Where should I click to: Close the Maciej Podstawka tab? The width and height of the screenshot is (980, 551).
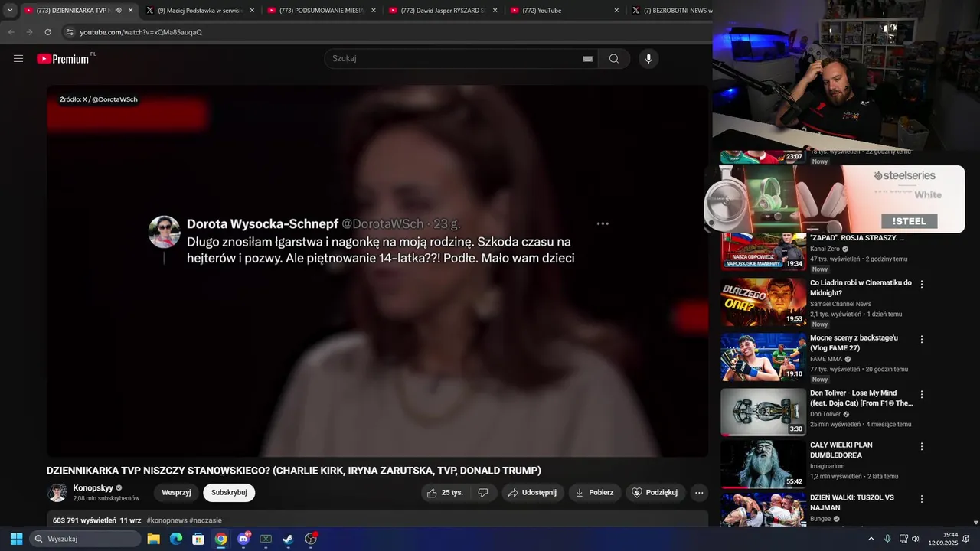coord(252,11)
